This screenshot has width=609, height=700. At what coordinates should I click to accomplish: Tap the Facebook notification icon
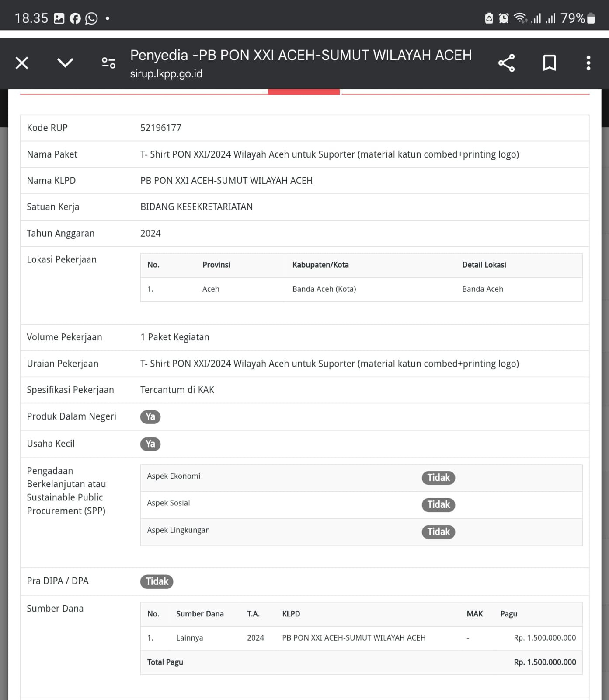click(x=75, y=18)
